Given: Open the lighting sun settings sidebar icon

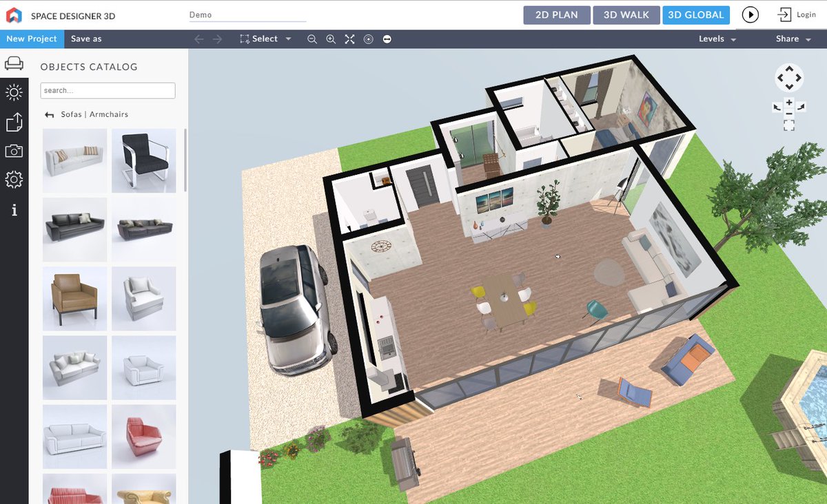Looking at the screenshot, I should coord(14,92).
